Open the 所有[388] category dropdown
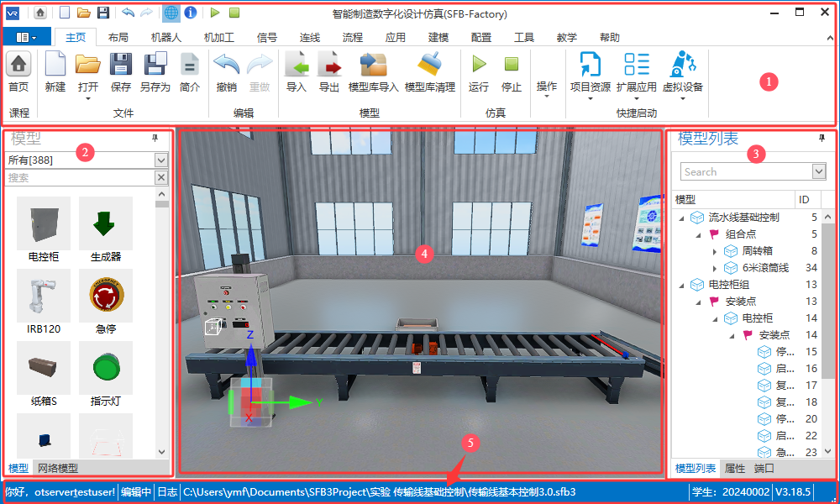 pyautogui.click(x=161, y=160)
